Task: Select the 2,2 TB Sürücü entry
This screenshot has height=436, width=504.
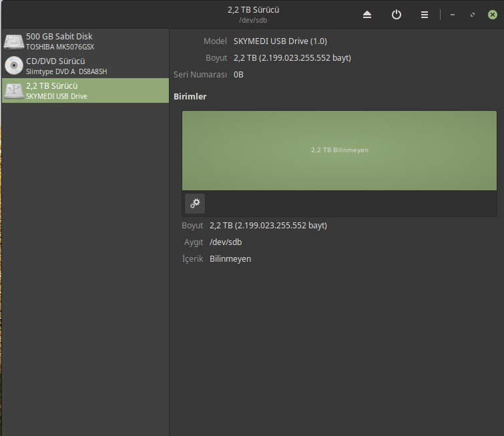Action: click(85, 90)
